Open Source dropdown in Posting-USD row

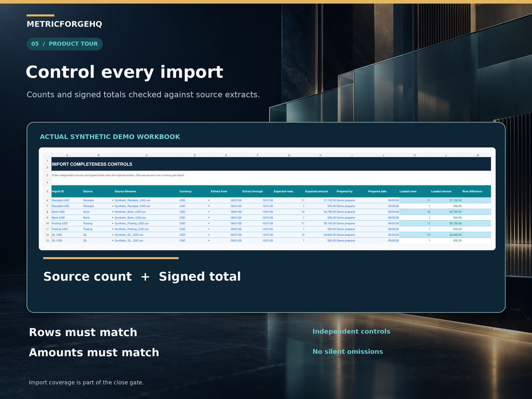(x=113, y=223)
